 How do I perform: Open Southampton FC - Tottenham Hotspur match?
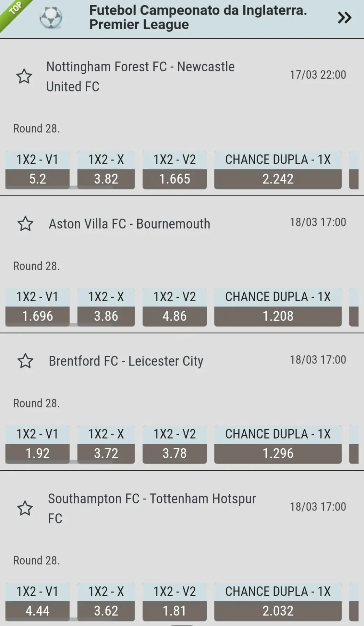tap(152, 508)
